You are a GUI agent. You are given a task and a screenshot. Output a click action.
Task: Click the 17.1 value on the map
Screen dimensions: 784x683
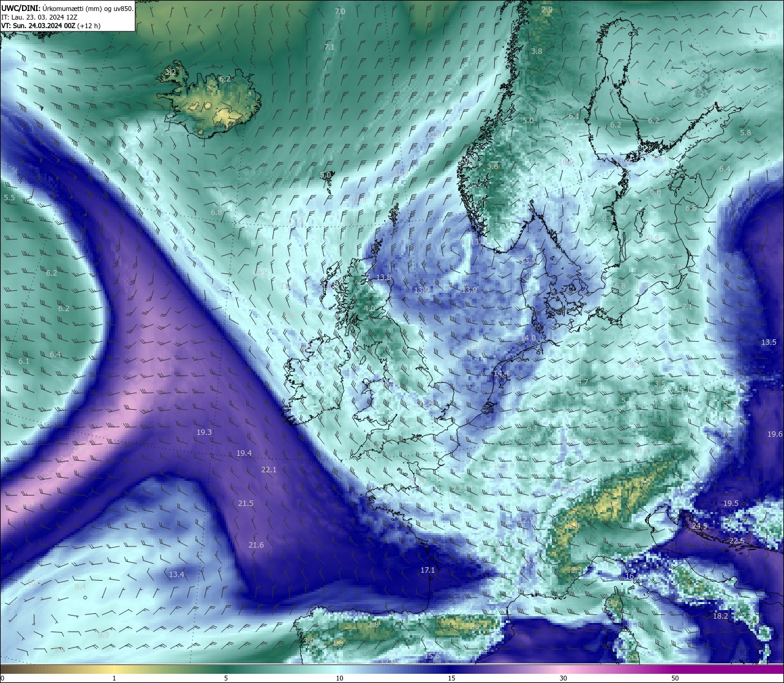pos(428,570)
